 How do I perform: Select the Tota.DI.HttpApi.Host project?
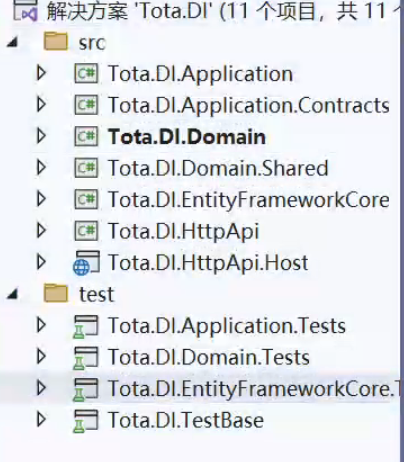click(208, 263)
